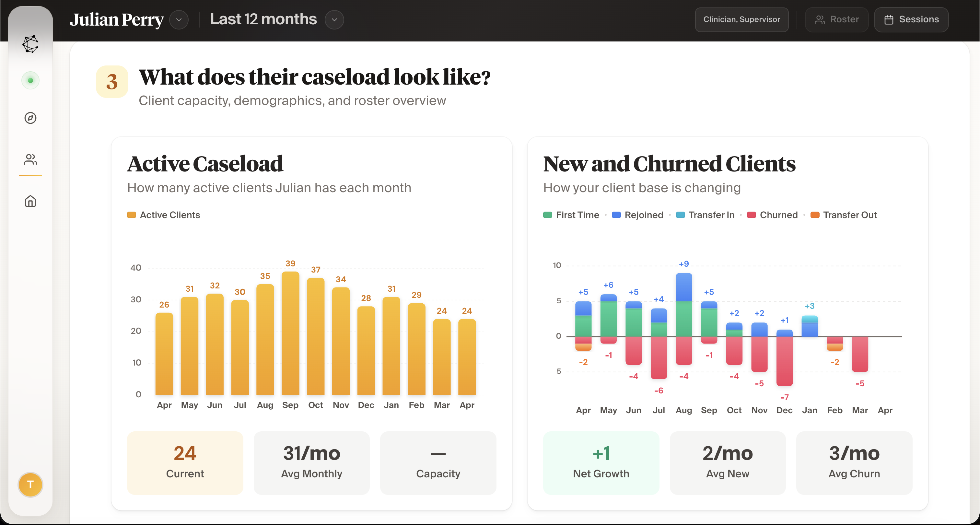Switch to the Roster view
This screenshot has width=980, height=525.
pyautogui.click(x=836, y=20)
